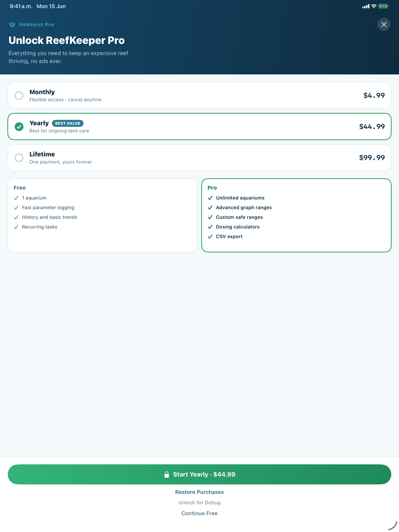Tap checkmark beside Recurring tasks
This screenshot has height=532, width=399.
coord(16,227)
